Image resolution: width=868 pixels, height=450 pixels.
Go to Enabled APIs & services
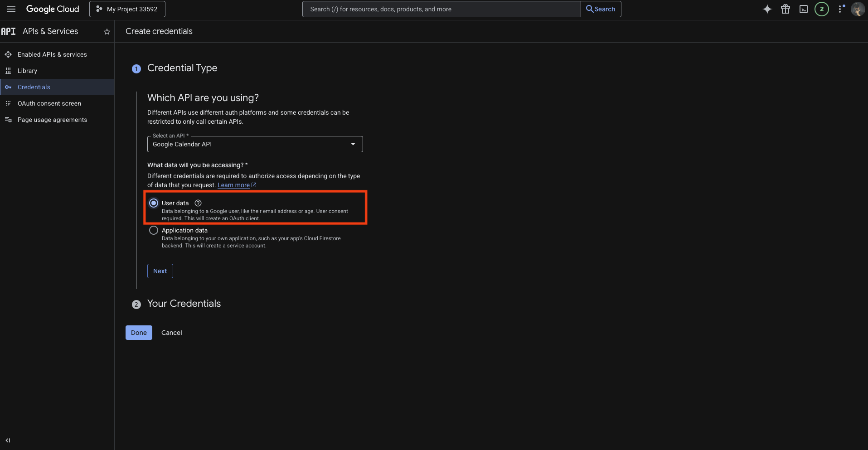pyautogui.click(x=52, y=54)
